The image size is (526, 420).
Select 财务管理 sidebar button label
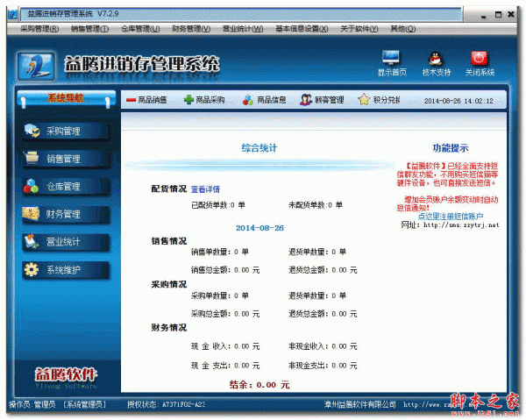(x=63, y=214)
